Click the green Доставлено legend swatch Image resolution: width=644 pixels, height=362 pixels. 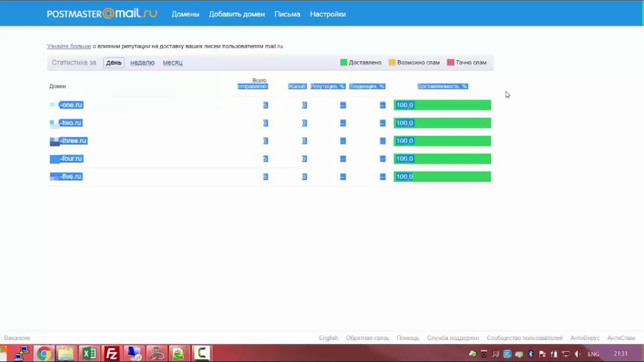(x=344, y=63)
